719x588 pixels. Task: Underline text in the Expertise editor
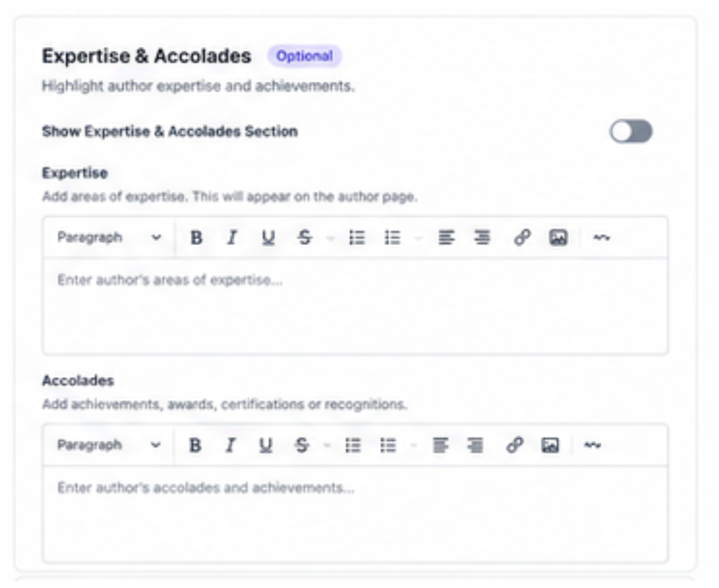pos(268,238)
